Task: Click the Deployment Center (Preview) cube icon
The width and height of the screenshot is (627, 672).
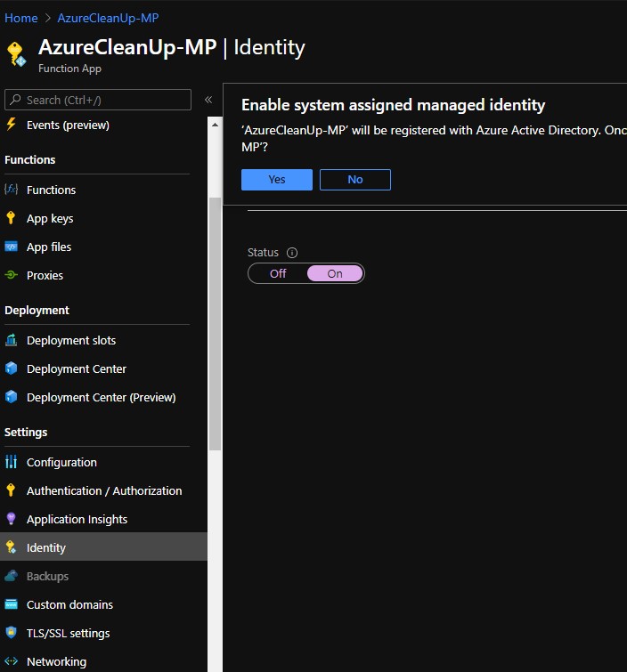Action: [11, 397]
